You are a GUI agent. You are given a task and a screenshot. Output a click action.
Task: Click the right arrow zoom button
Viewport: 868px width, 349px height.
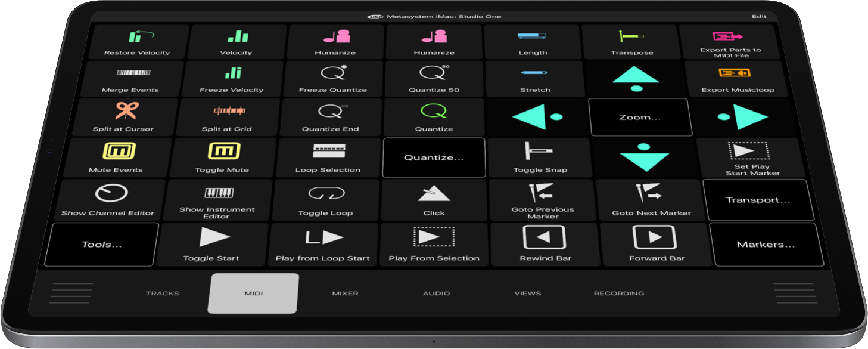point(743,117)
